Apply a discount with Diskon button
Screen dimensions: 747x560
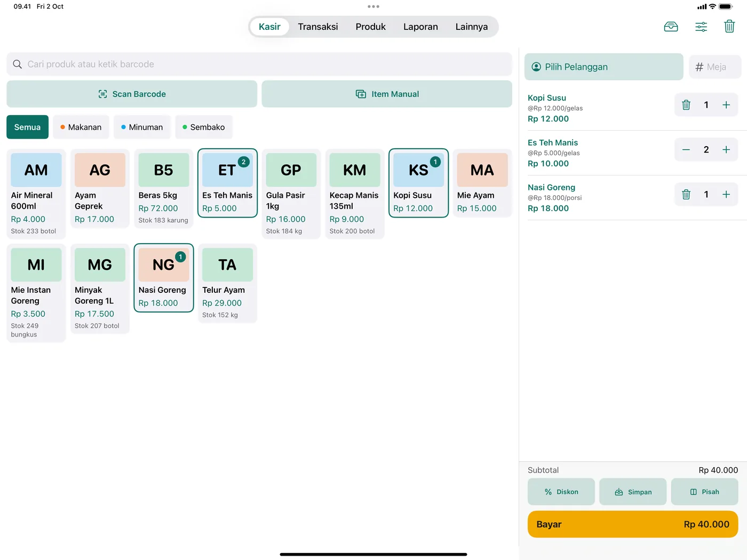[x=561, y=492]
